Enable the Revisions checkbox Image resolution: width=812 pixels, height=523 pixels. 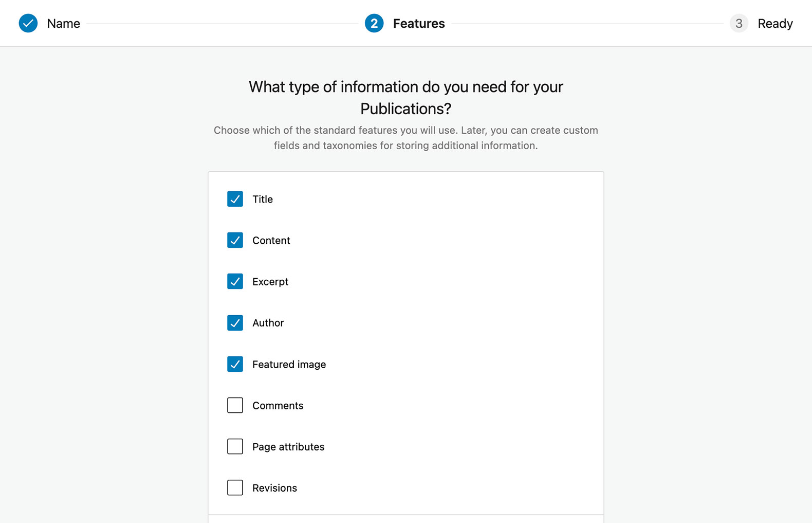(235, 488)
